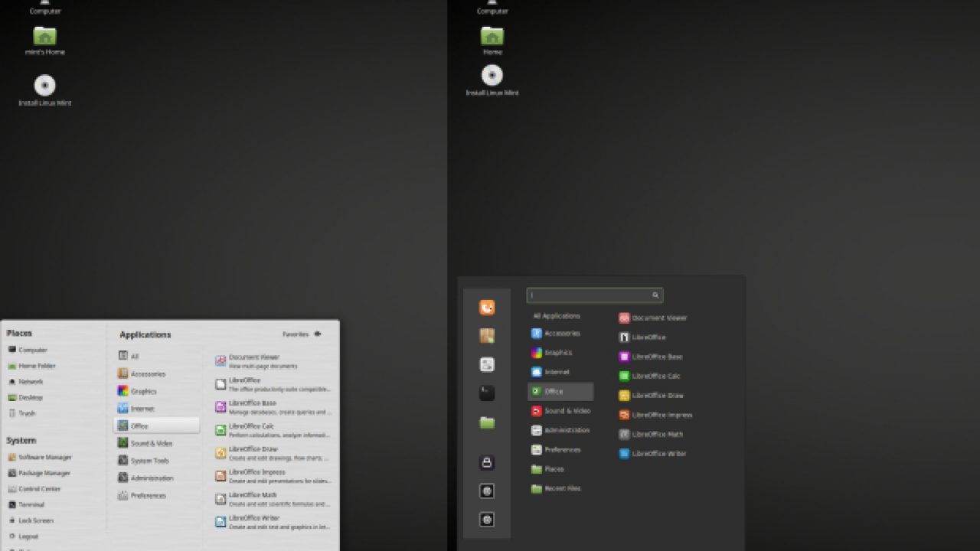Launch LibreOffice Base from the light menu
The image size is (980, 551).
click(273, 407)
